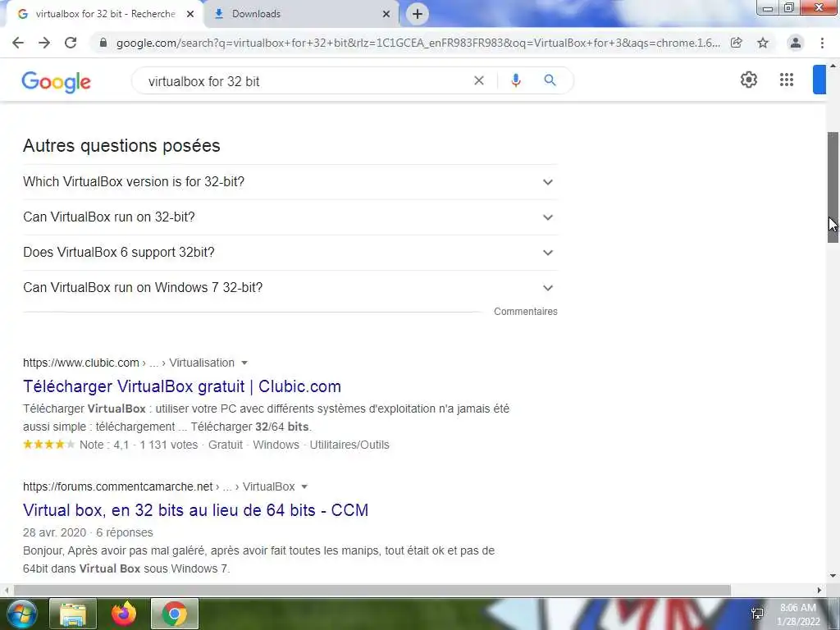Expand 'Can VirtualBox run on 32-bit?'
This screenshot has width=840, height=630.
point(290,217)
